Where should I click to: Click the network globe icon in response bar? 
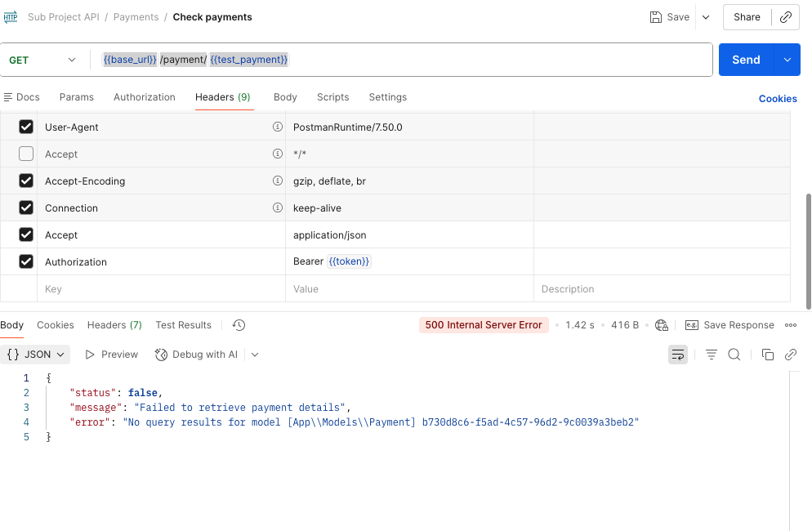(x=662, y=325)
